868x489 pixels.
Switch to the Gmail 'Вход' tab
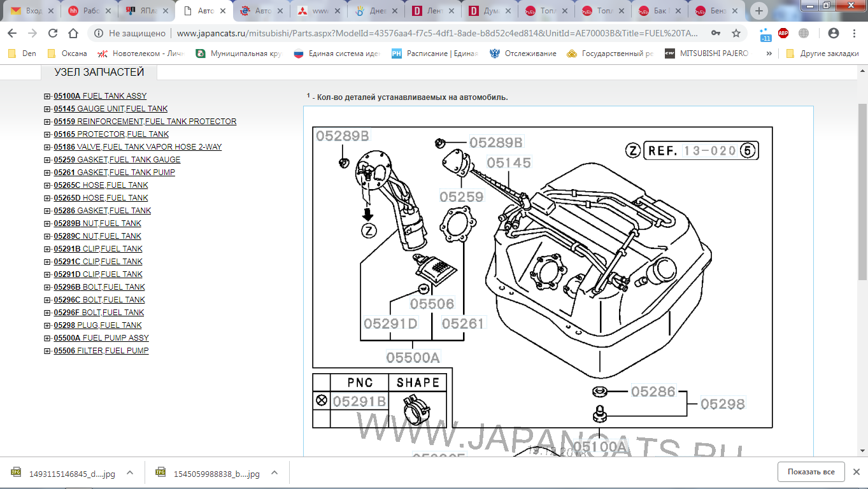pos(32,11)
